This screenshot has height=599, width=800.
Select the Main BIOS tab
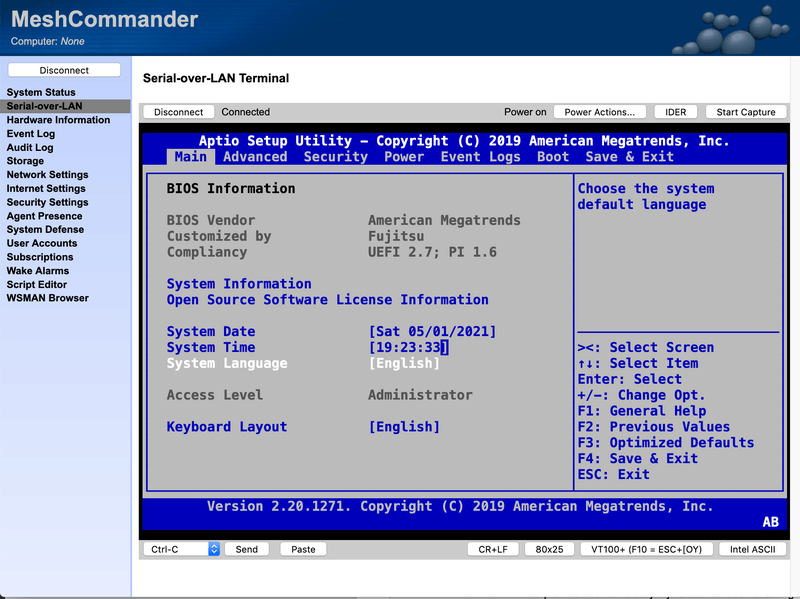[191, 157]
